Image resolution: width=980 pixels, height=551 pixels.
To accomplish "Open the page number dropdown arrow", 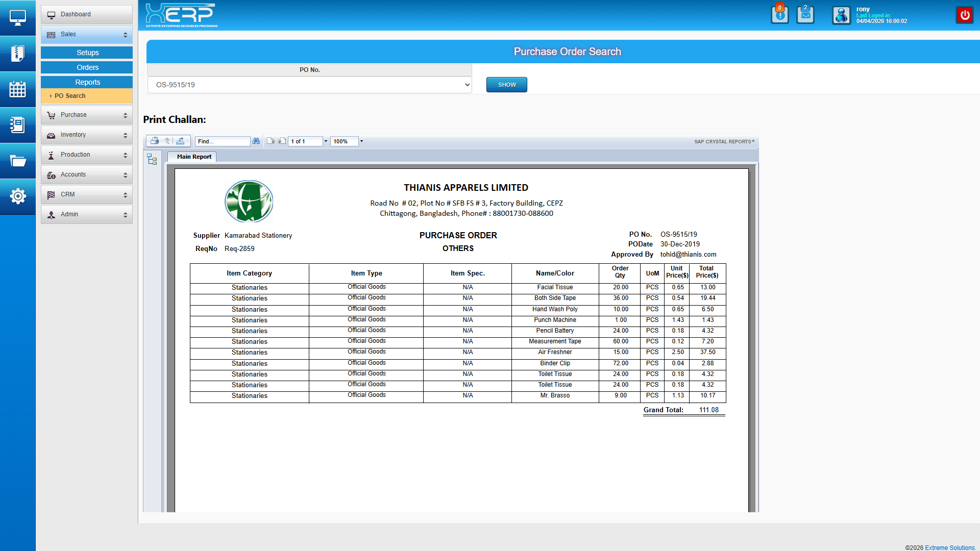I will [x=326, y=141].
